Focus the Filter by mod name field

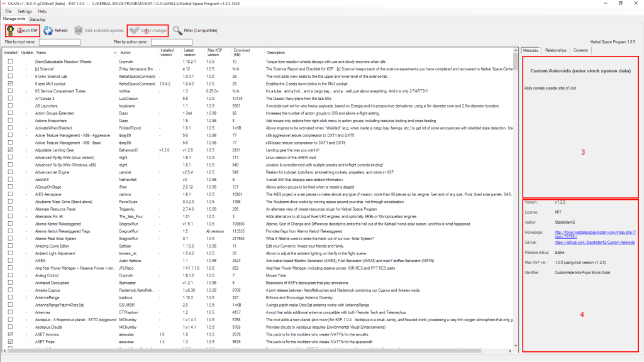coord(60,42)
